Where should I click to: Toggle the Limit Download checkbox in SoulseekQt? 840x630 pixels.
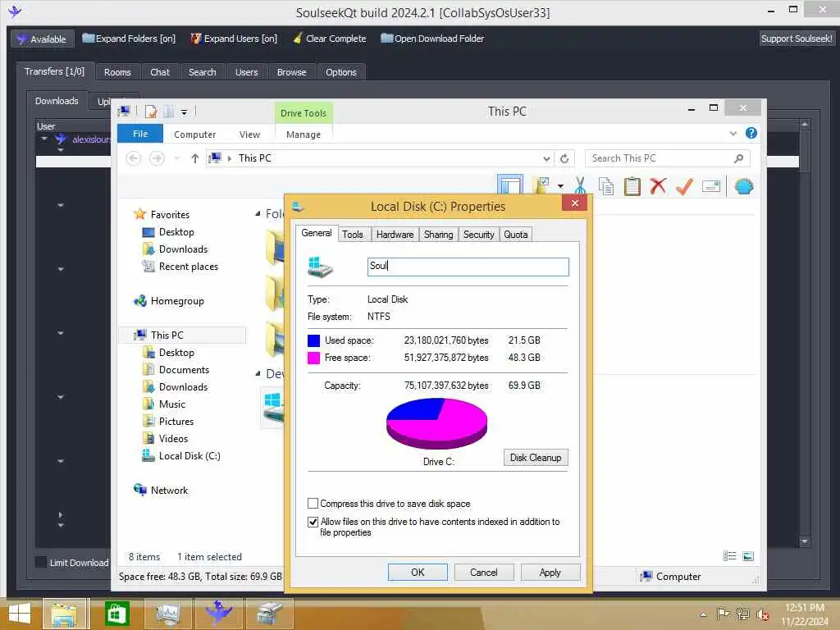click(41, 562)
